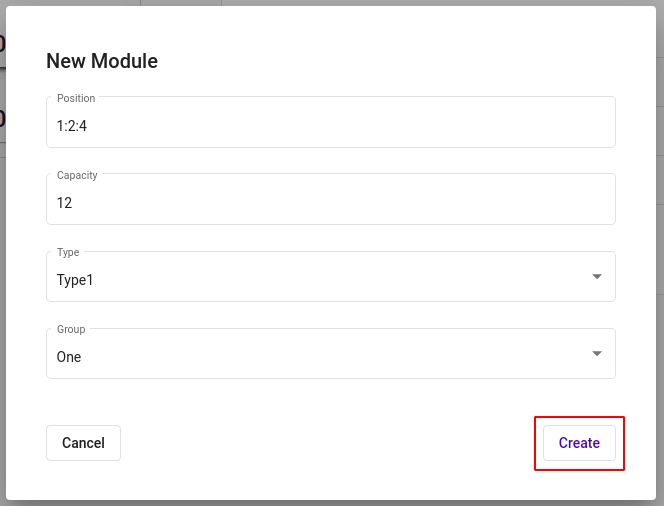664x506 pixels.
Task: Click the Type dropdown arrow
Action: pyautogui.click(x=596, y=277)
